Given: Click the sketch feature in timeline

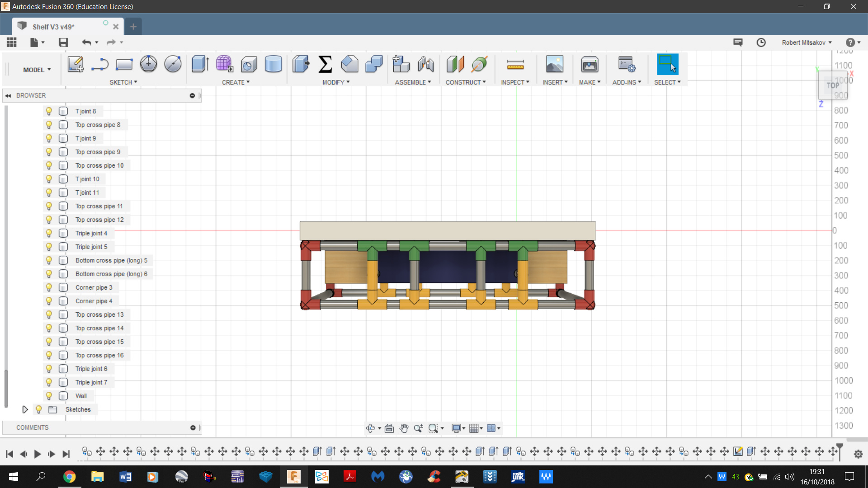Looking at the screenshot, I should click(738, 451).
